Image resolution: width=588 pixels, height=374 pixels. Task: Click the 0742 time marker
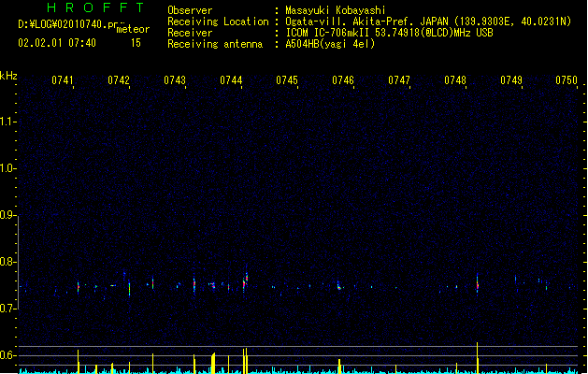coord(119,80)
